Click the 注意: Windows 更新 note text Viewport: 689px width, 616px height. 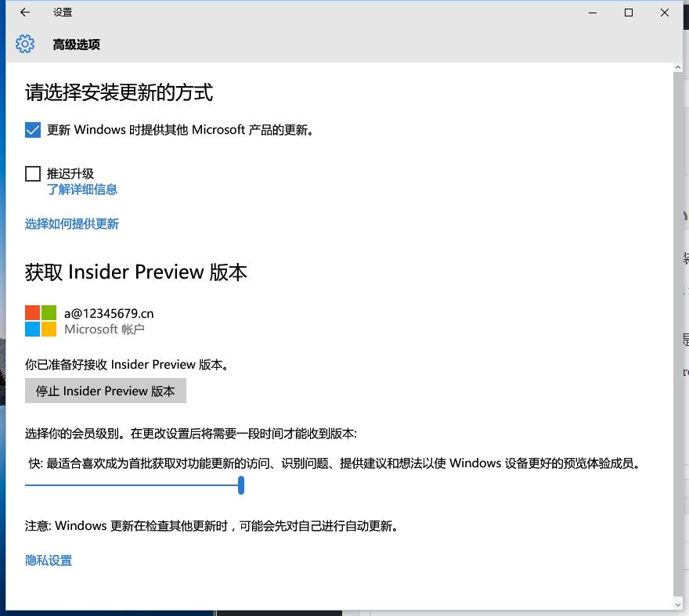[x=212, y=525]
